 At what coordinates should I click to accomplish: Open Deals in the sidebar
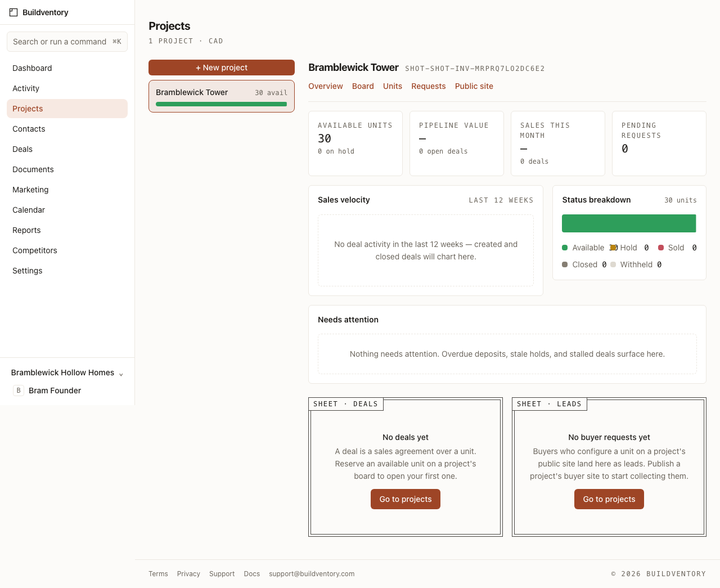tap(67, 149)
